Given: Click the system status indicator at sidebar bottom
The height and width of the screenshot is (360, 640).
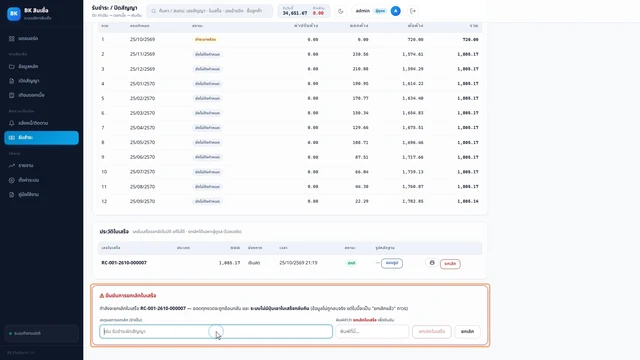Looking at the screenshot, I should pos(41,333).
